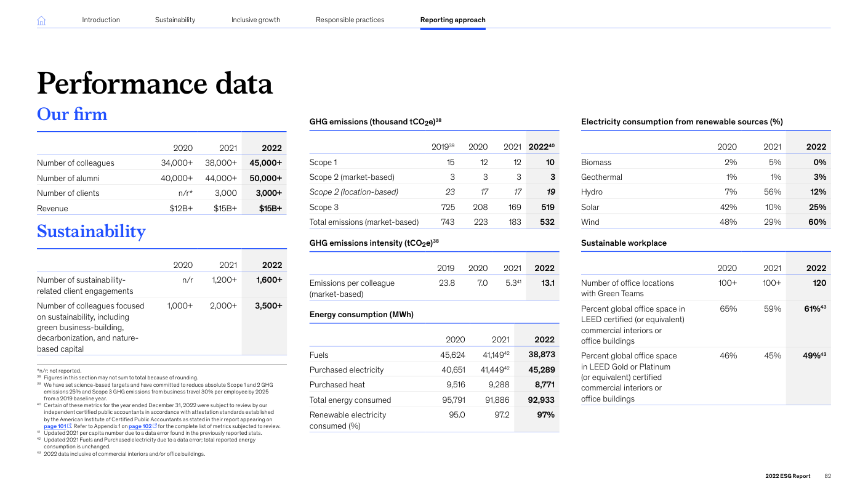Image resolution: width=868 pixels, height=489 pixels.
Task: Click the home icon in the navigation
Action: click(41, 20)
